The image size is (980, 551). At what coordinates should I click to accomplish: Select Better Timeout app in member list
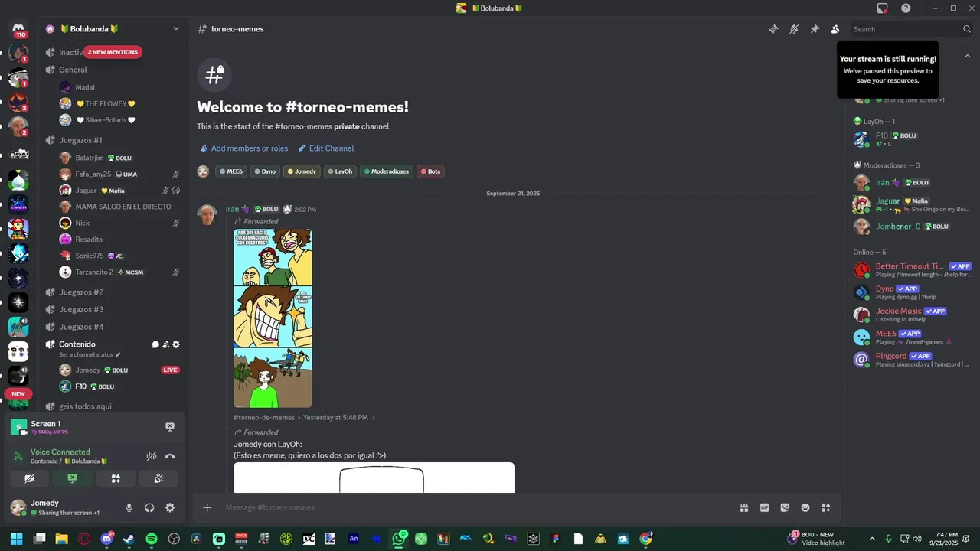click(x=911, y=269)
